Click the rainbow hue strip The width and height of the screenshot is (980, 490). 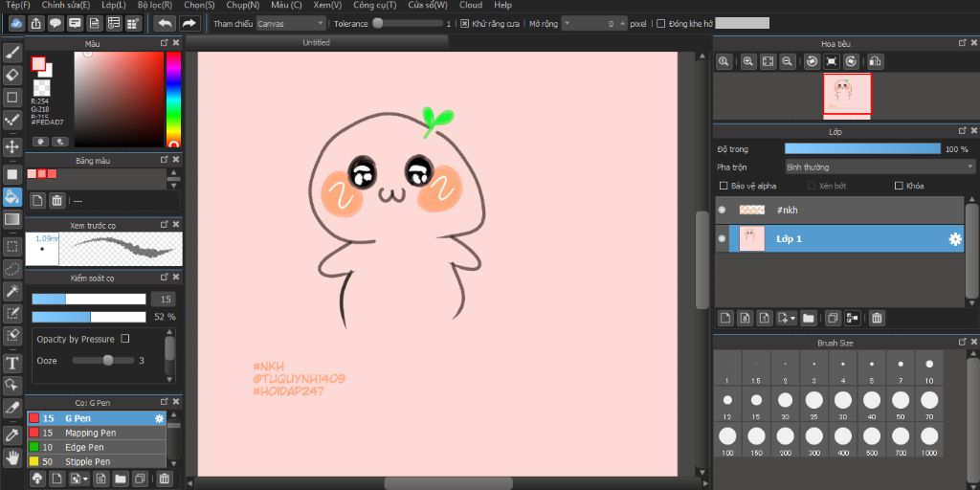tap(173, 100)
